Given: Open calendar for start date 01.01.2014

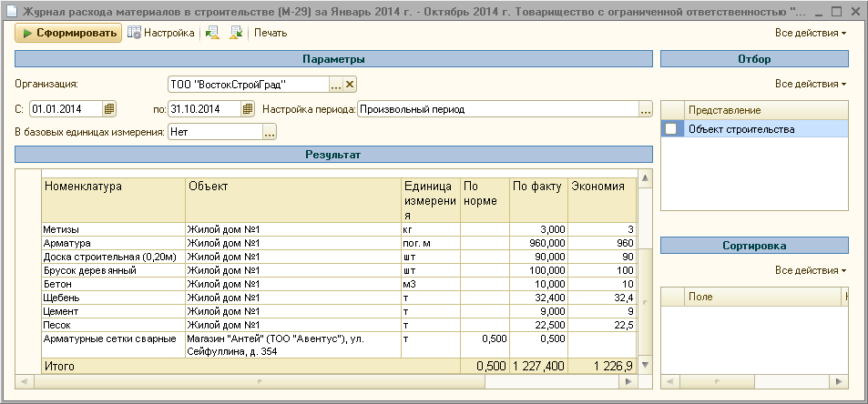Looking at the screenshot, I should [x=109, y=109].
